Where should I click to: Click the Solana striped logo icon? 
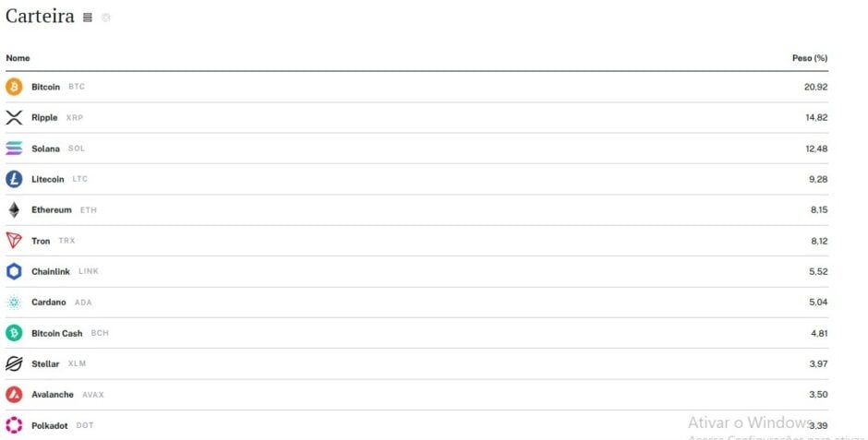tap(14, 149)
